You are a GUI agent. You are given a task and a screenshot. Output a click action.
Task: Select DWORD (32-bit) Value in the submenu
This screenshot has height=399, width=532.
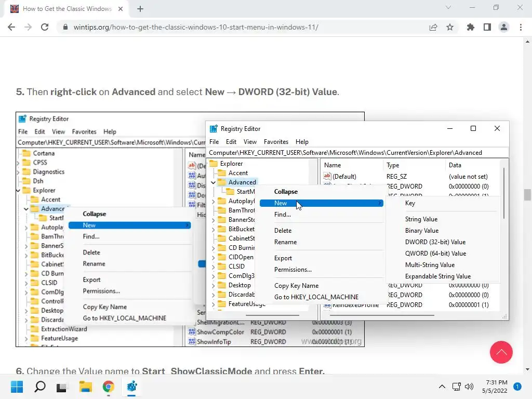coord(435,242)
